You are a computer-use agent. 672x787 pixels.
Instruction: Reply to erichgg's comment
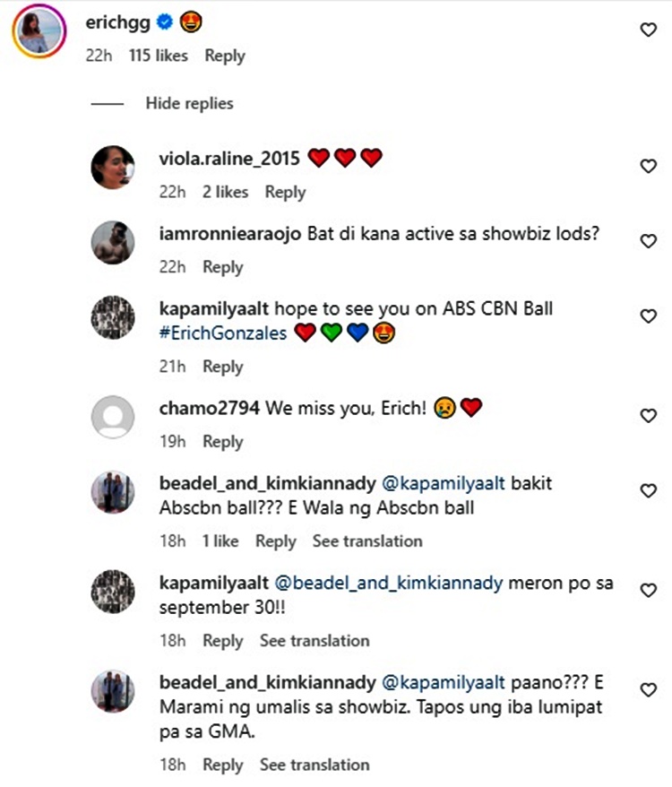(x=224, y=56)
